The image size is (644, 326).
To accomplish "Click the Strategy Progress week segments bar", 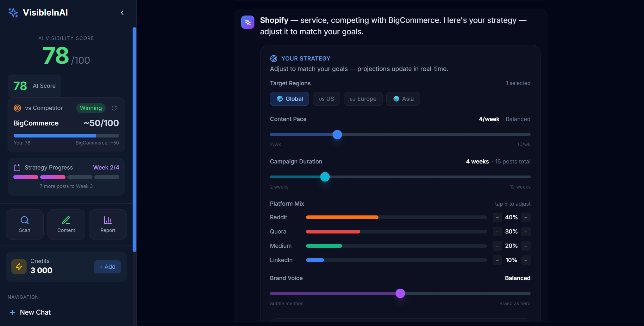I will [x=66, y=177].
